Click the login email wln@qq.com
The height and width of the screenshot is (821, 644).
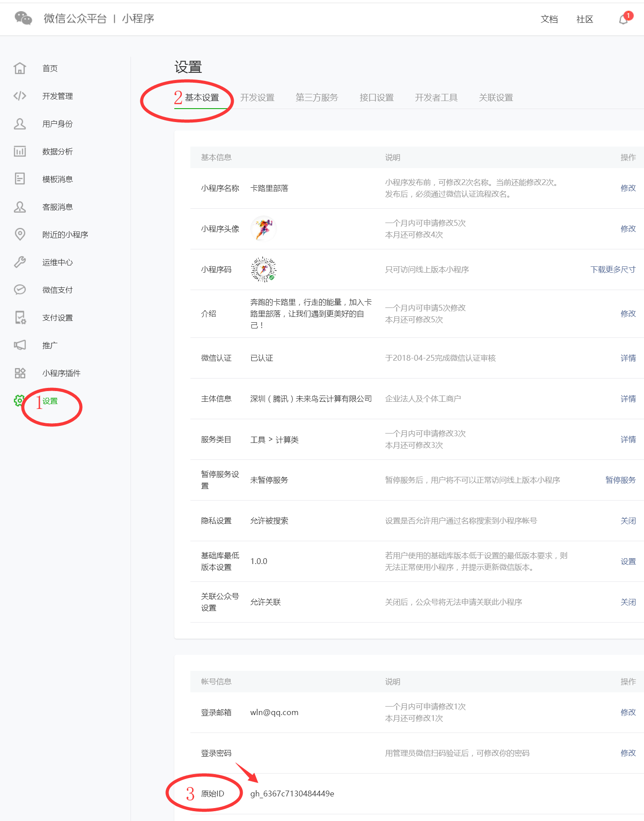point(274,712)
